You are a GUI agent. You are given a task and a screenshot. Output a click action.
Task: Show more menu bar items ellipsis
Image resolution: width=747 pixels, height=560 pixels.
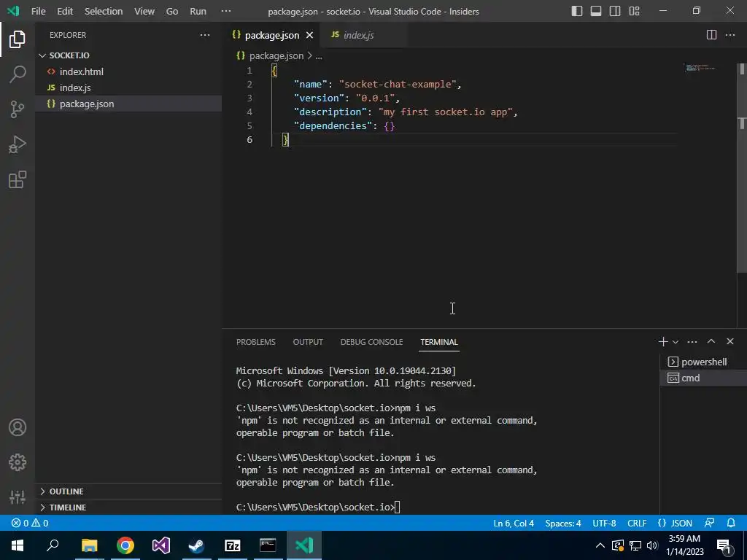coord(226,11)
